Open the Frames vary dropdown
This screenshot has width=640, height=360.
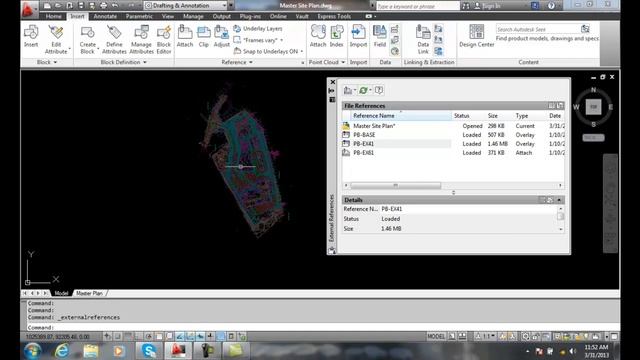pyautogui.click(x=258, y=40)
